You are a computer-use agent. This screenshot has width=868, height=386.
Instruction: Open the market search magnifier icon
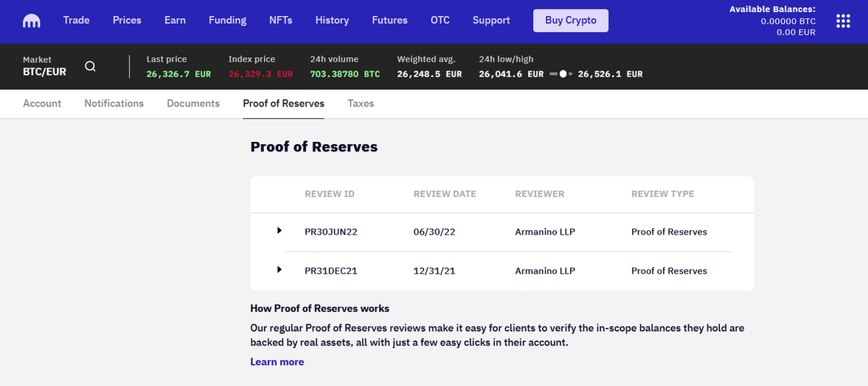pyautogui.click(x=90, y=67)
